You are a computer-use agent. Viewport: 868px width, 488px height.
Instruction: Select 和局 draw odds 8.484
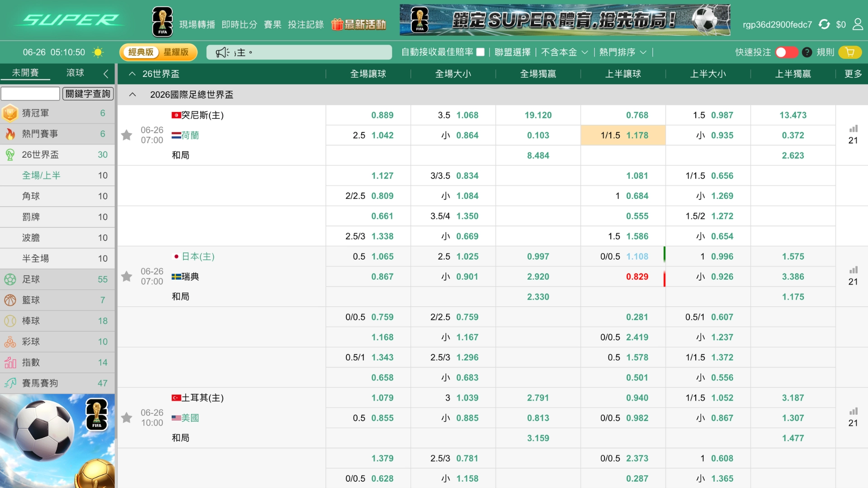pyautogui.click(x=538, y=155)
